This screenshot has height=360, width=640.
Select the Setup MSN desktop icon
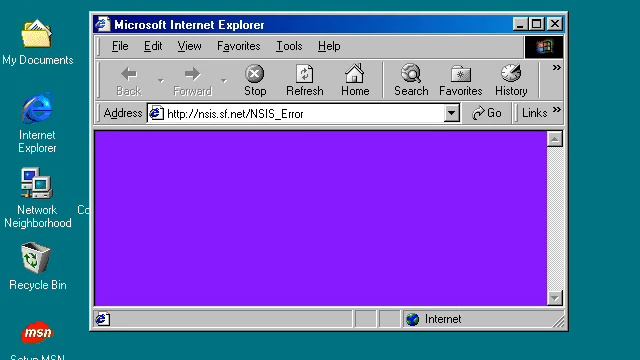[38, 340]
